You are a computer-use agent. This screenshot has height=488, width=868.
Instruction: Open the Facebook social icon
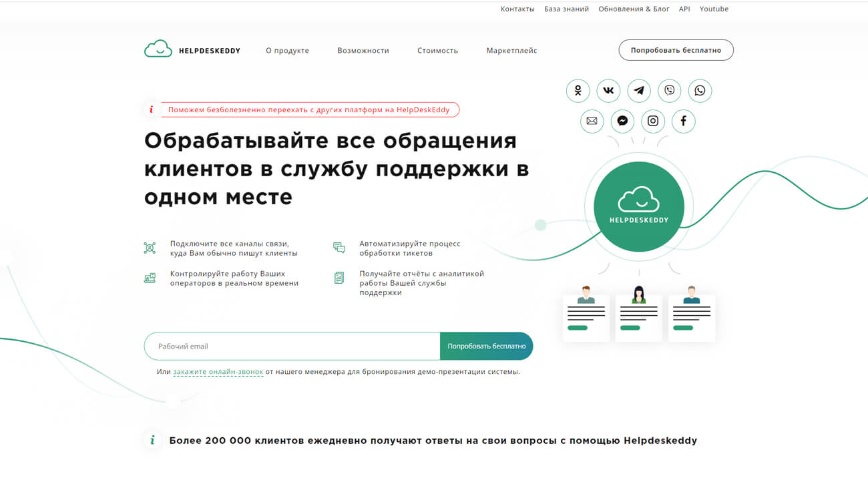pos(683,121)
